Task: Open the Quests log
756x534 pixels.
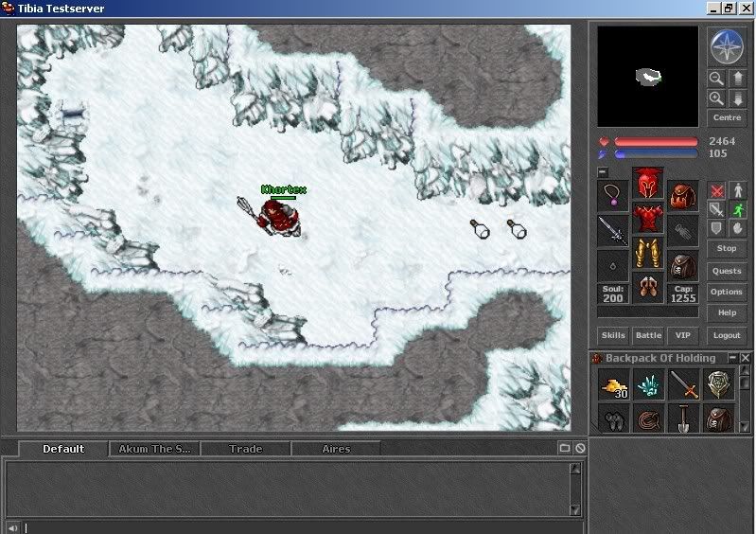Action: (727, 271)
